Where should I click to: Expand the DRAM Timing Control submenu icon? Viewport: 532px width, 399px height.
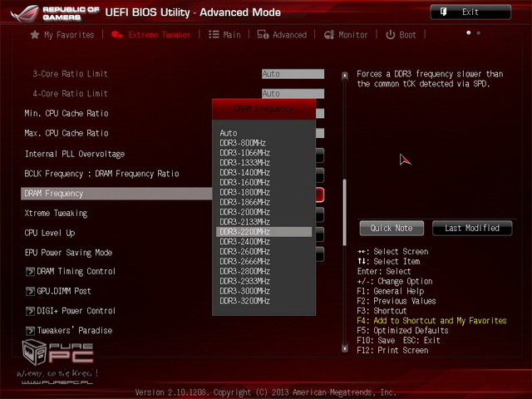30,271
